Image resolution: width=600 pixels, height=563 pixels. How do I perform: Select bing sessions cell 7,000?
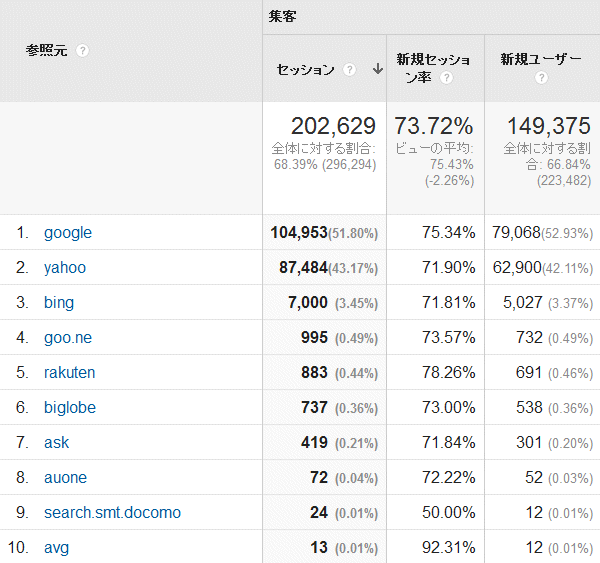click(x=308, y=303)
